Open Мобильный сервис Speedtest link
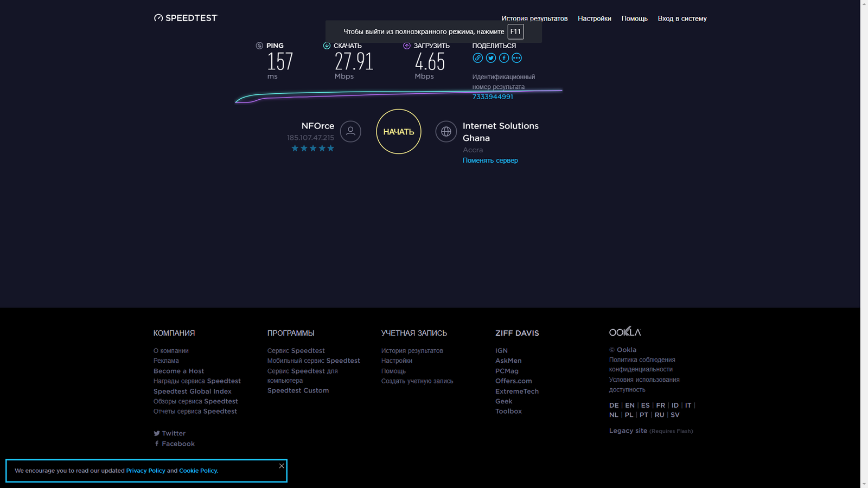The width and height of the screenshot is (868, 488). 314,361
